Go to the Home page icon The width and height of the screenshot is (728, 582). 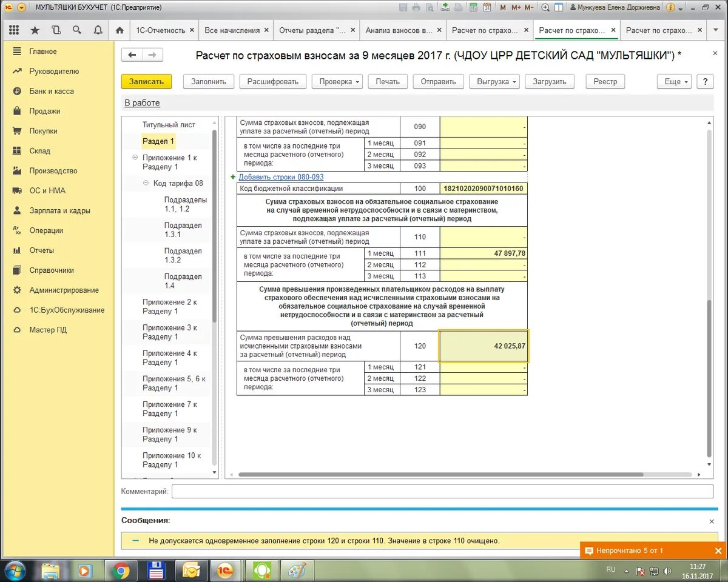coord(120,30)
